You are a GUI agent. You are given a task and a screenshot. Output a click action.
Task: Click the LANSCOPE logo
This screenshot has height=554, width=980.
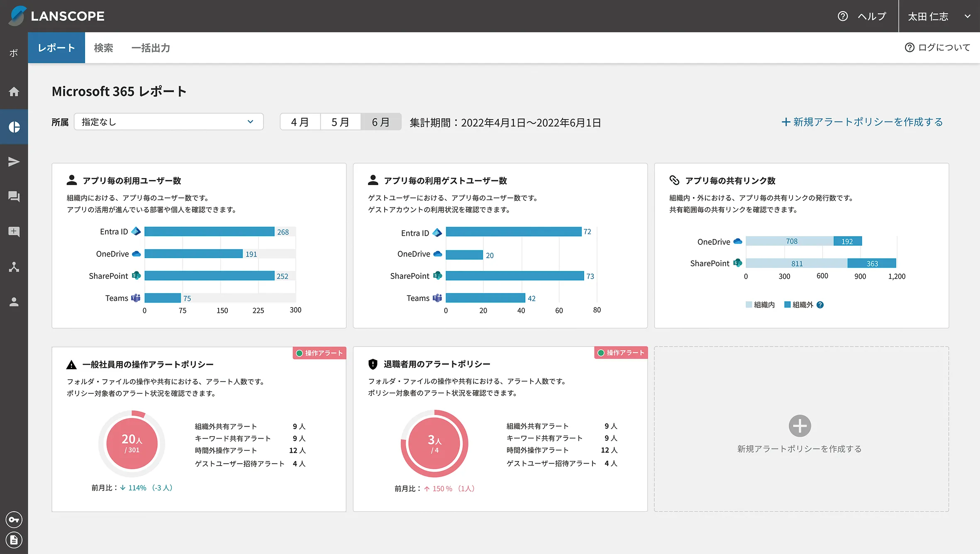pos(56,16)
